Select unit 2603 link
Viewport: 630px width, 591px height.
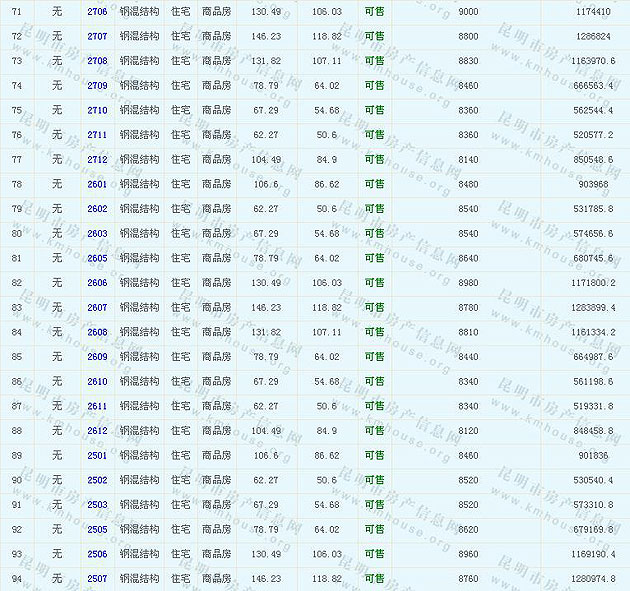point(97,234)
